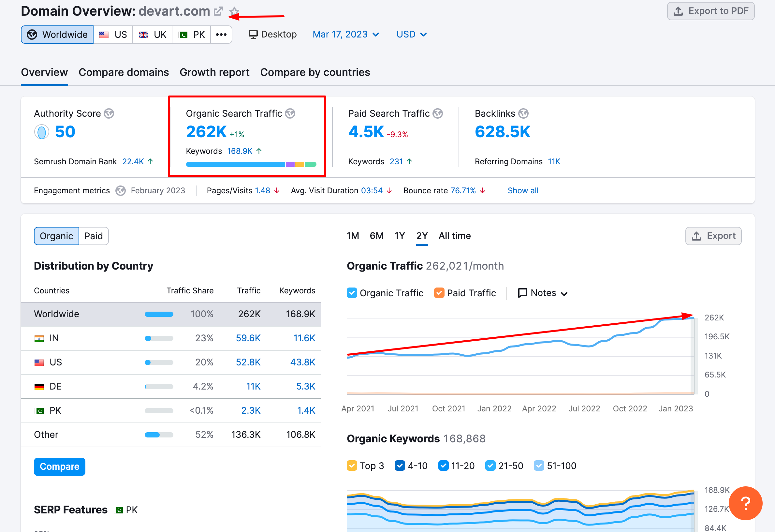Toggle the 21-50 keywords checkbox
775x532 pixels.
pos(490,466)
